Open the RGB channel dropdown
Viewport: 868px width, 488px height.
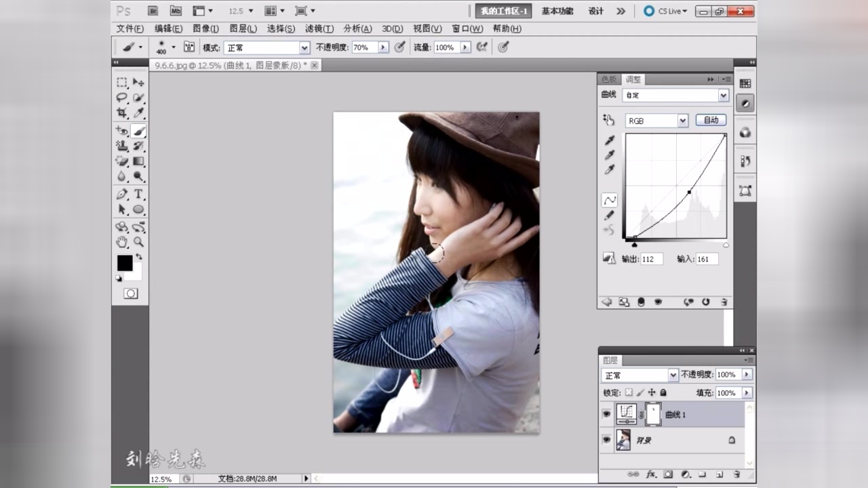click(683, 121)
